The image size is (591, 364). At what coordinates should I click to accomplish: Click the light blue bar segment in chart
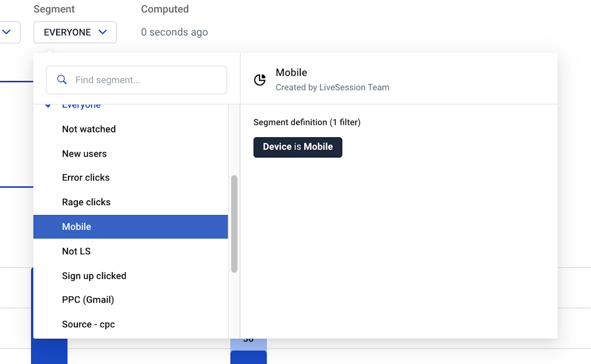[248, 344]
